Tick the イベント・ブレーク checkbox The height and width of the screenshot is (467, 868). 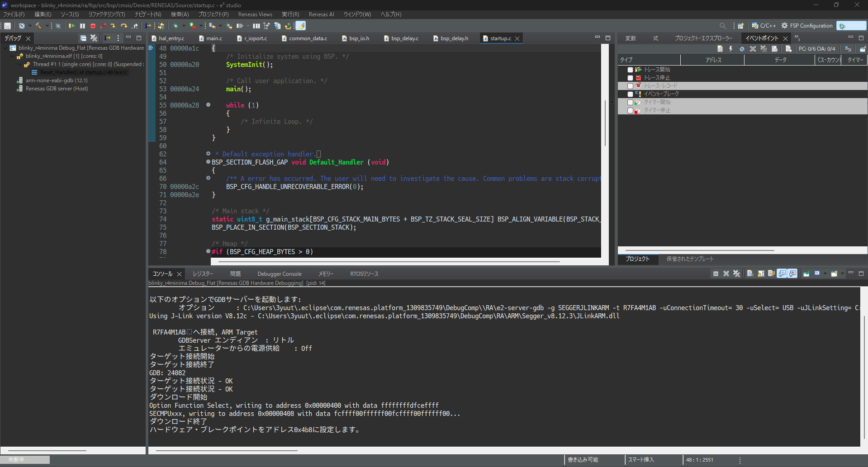click(630, 94)
